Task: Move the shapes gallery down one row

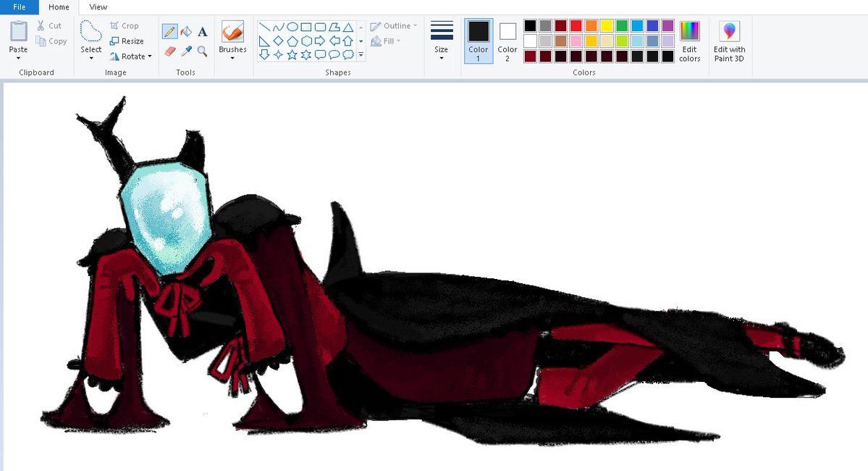Action: pos(361,41)
